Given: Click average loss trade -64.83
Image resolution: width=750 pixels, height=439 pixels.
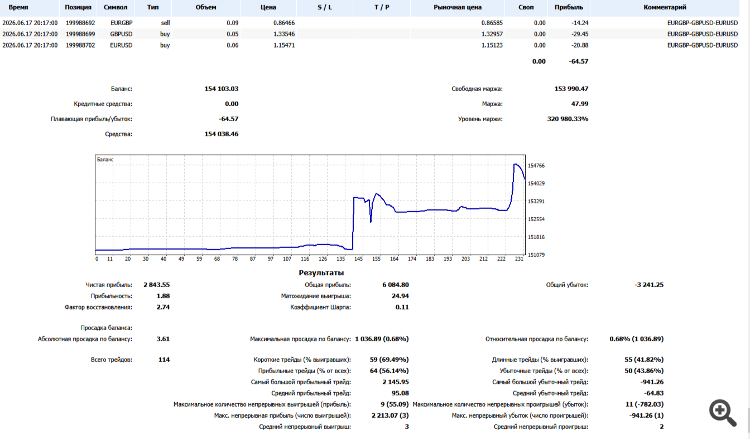Looking at the screenshot, I should 654,393.
